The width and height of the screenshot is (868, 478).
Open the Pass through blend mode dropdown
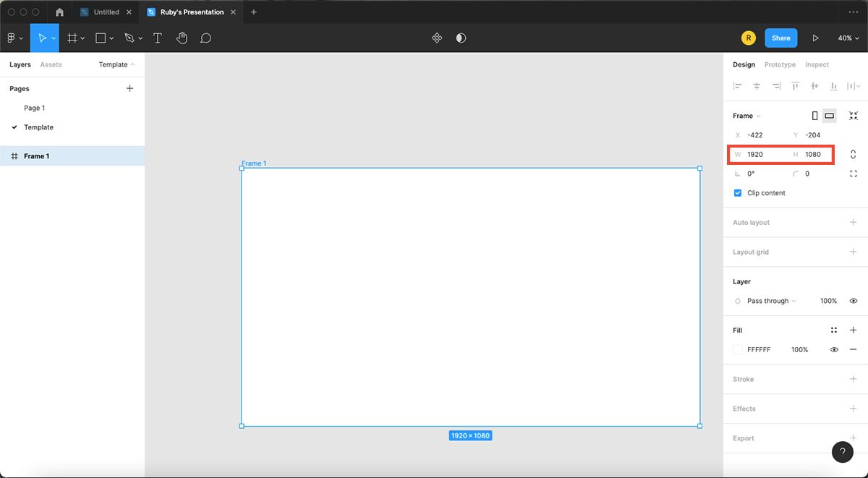[x=769, y=301]
